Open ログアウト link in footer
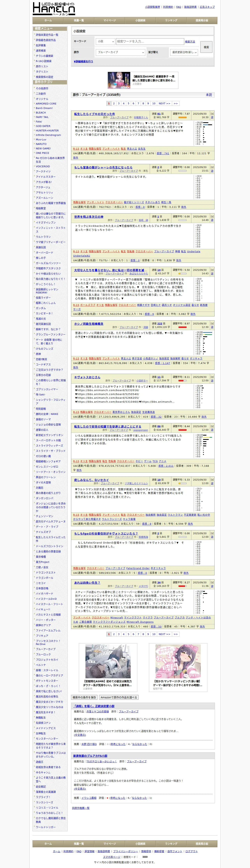This screenshot has width=250, height=868. pyautogui.click(x=191, y=851)
